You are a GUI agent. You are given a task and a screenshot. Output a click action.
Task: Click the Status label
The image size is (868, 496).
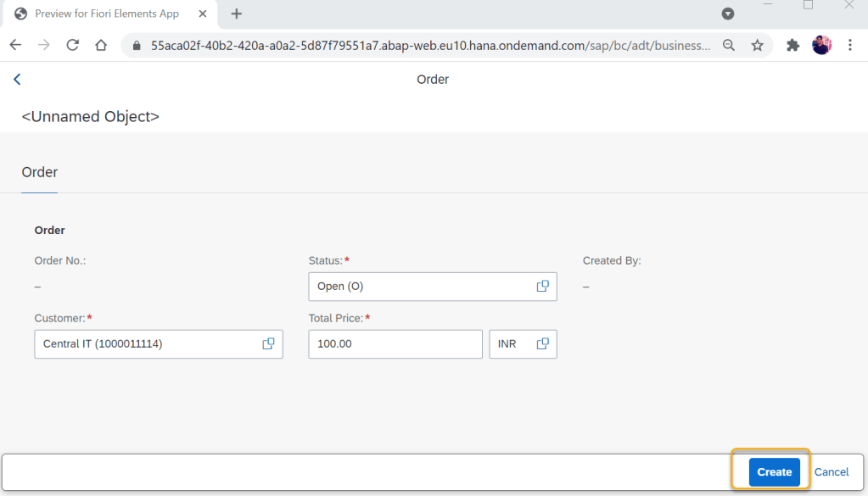tap(326, 260)
